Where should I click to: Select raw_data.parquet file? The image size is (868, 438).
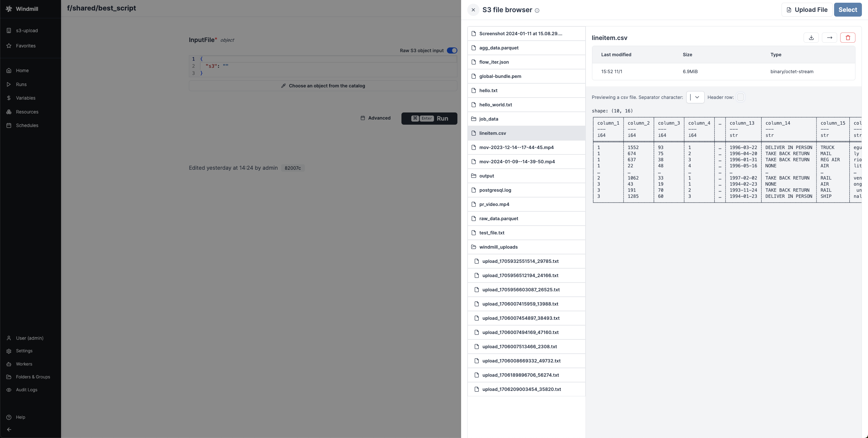point(526,218)
